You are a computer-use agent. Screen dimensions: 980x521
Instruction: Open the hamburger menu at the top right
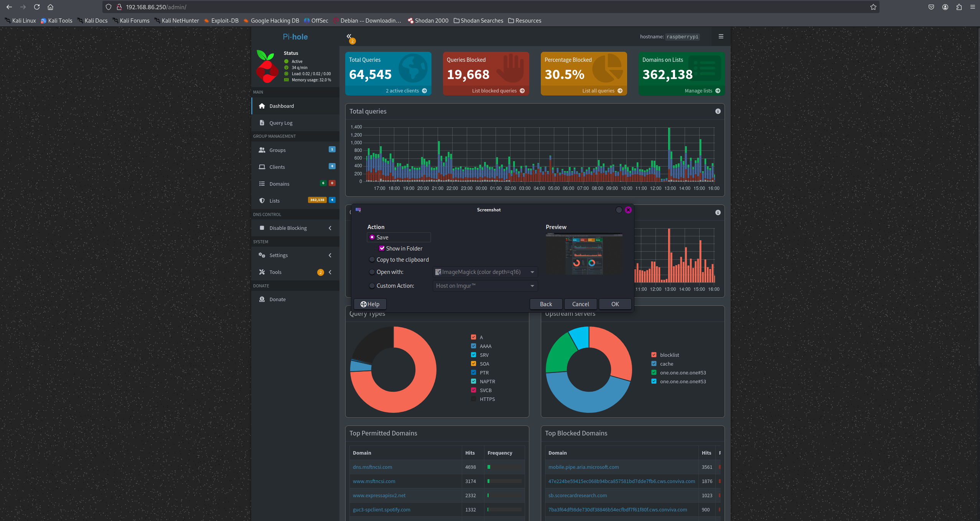point(720,36)
